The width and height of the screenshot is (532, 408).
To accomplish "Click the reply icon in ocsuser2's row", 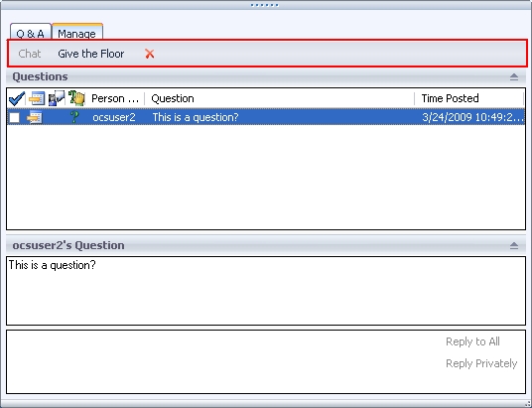I will coord(35,117).
